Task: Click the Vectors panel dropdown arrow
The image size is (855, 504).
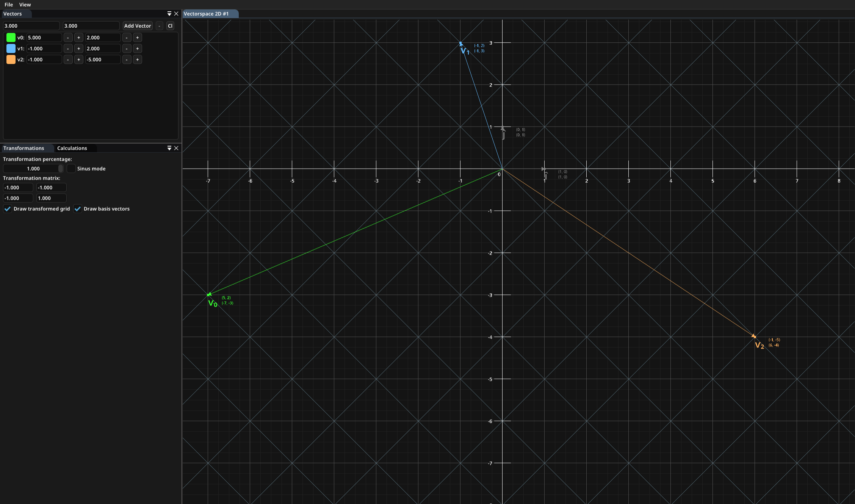Action: (169, 14)
